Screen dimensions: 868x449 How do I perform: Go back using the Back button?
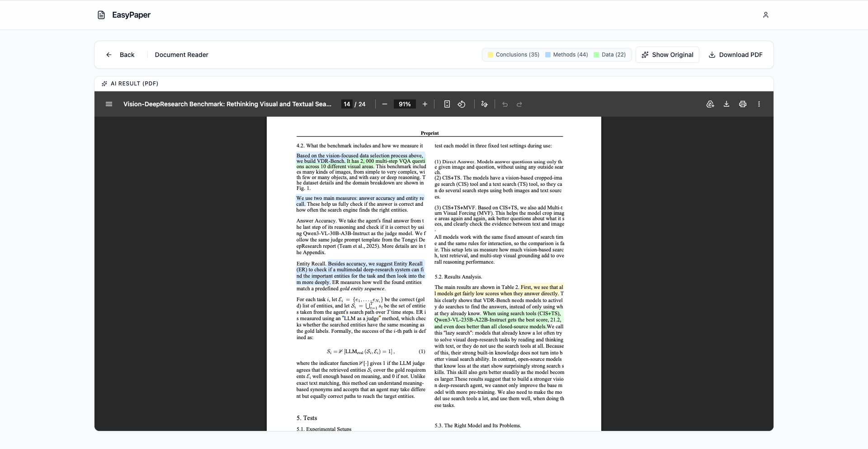pos(120,55)
